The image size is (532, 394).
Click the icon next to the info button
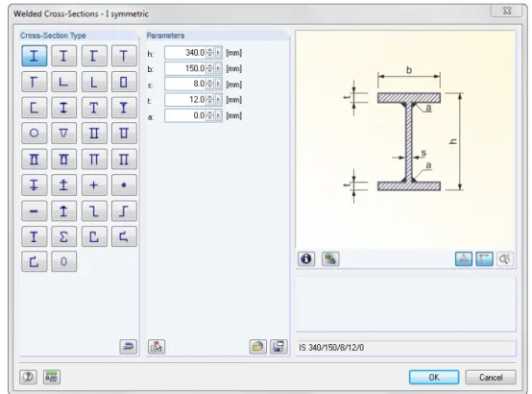330,259
